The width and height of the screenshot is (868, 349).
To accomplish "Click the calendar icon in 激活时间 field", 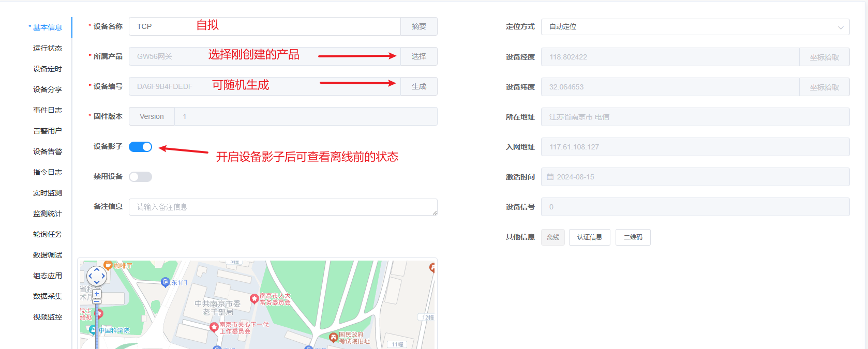I will pyautogui.click(x=550, y=177).
